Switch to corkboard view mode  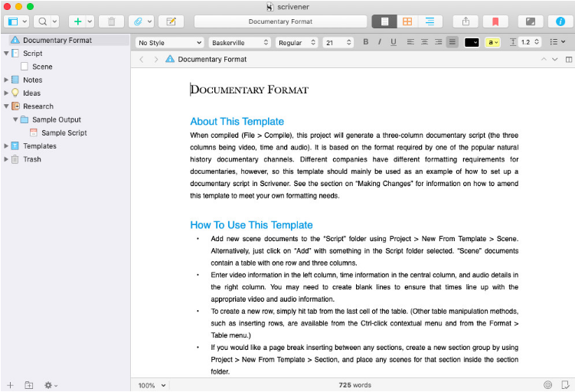click(407, 21)
